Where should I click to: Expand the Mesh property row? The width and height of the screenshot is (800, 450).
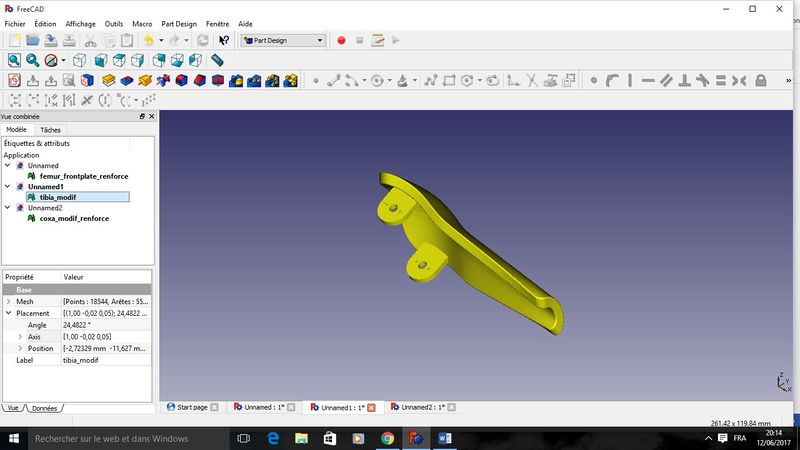point(9,301)
